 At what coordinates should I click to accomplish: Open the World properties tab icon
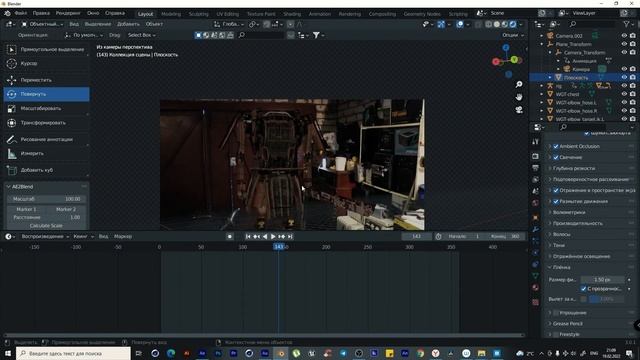click(536, 203)
